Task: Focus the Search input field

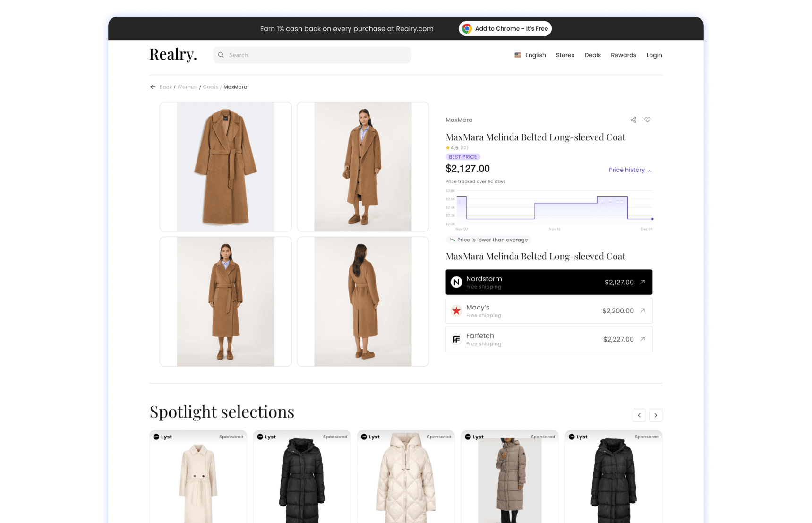Action: point(312,55)
